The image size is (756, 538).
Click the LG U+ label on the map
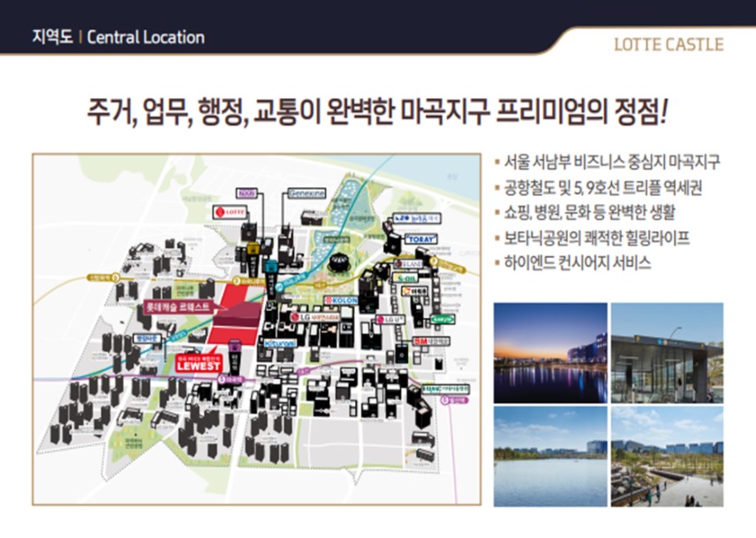(x=390, y=320)
